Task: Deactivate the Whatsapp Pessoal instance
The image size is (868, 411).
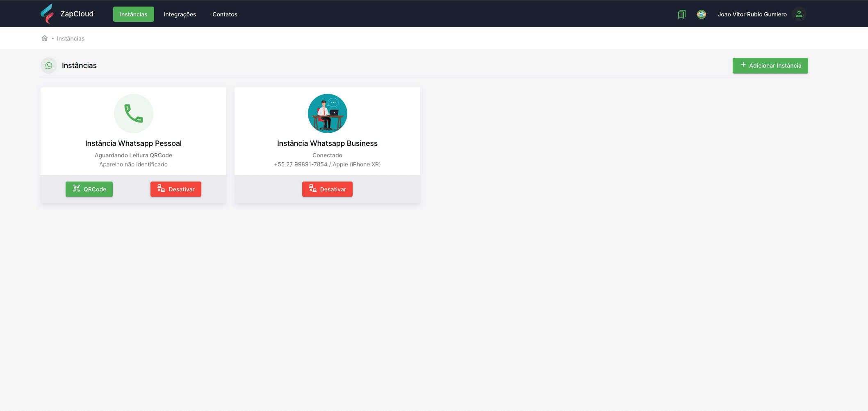Action: tap(176, 189)
